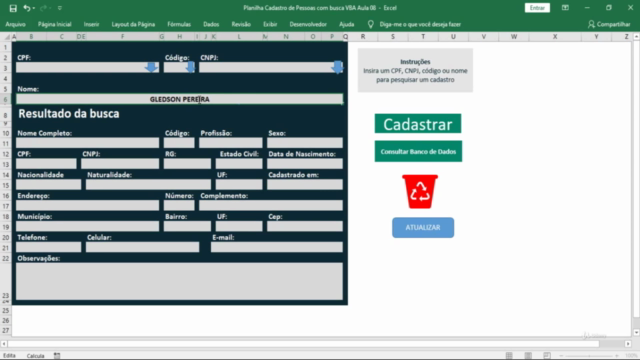Select the Telefone field
Screen dimensions: 640x360
click(49, 247)
